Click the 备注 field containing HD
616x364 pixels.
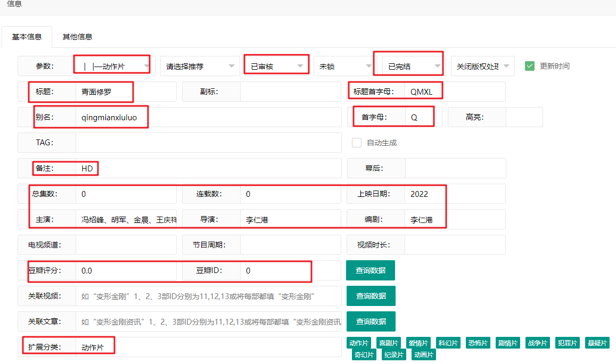[x=208, y=168]
